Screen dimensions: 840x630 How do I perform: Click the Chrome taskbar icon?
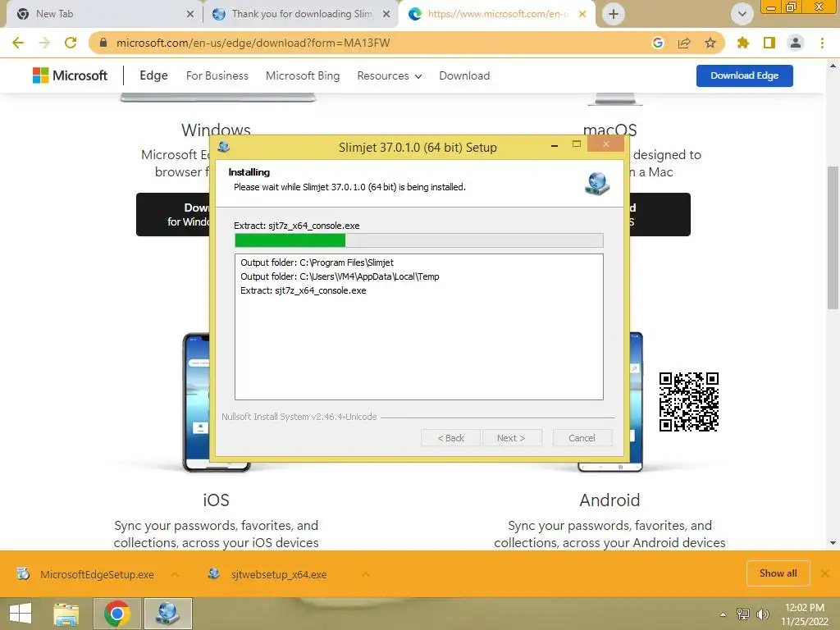click(116, 614)
